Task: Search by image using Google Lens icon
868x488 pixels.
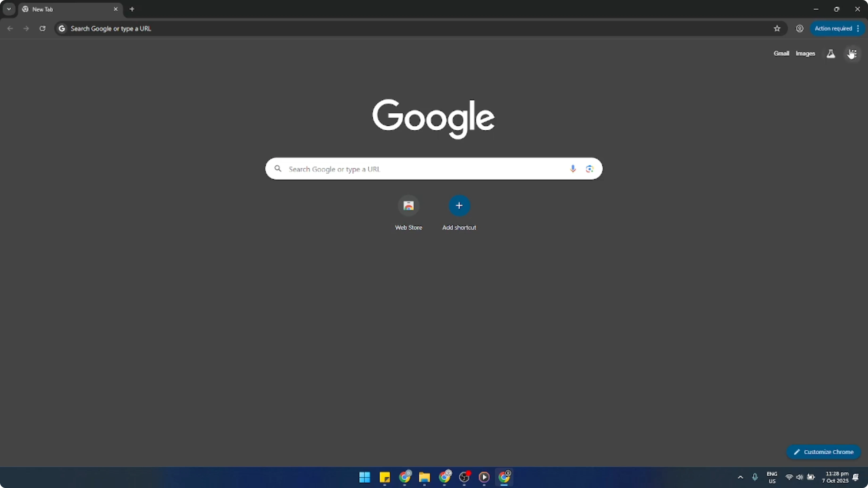Action: click(x=589, y=169)
